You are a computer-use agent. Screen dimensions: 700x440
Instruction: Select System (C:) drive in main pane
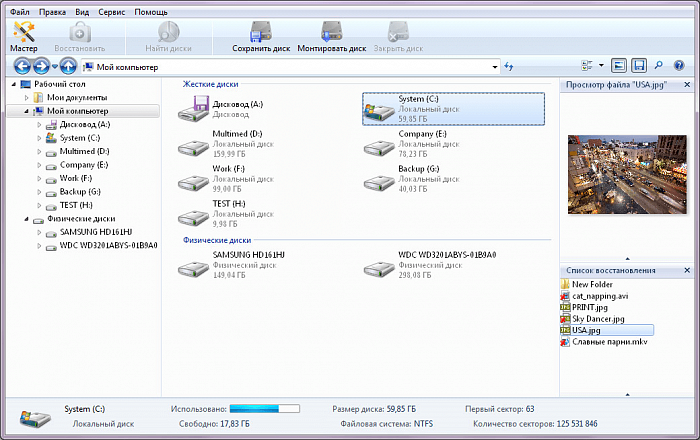(454, 108)
